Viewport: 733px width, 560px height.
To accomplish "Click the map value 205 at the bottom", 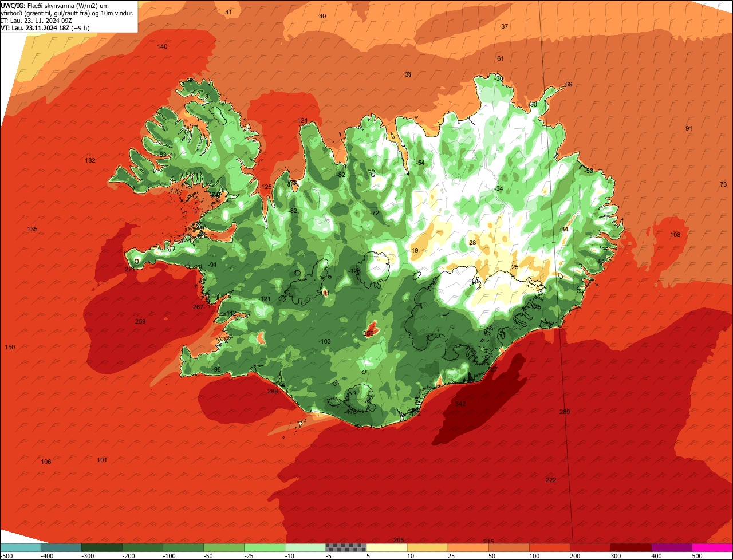I will point(399,540).
